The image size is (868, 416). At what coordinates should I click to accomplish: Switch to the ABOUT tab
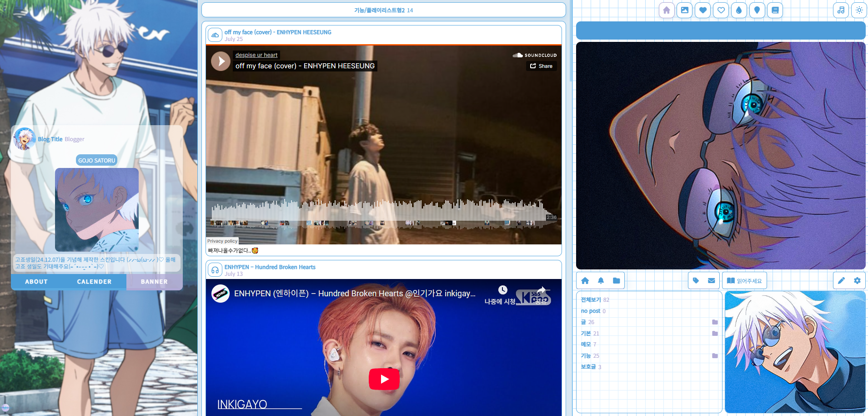click(x=36, y=282)
